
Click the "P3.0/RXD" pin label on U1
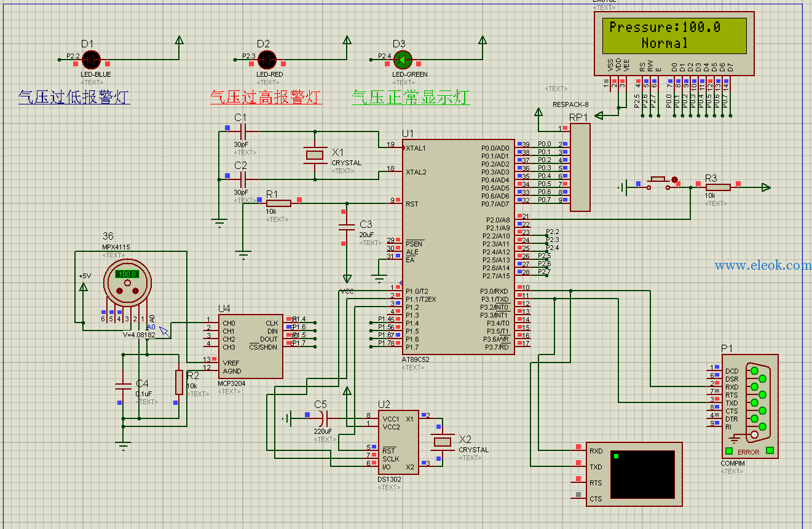(494, 291)
